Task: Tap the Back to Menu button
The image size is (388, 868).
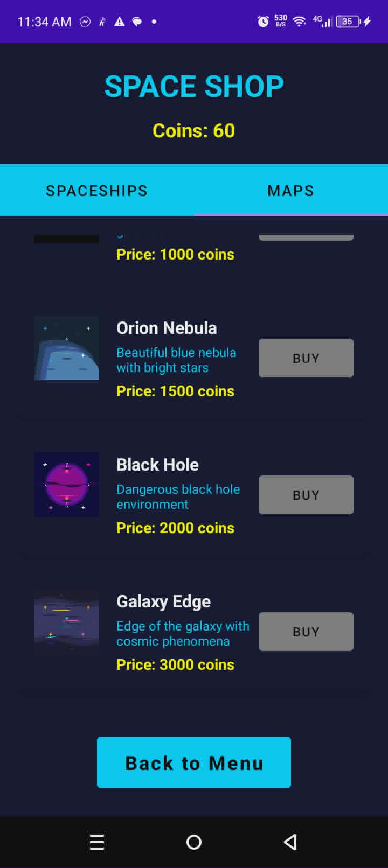Action: pos(194,762)
